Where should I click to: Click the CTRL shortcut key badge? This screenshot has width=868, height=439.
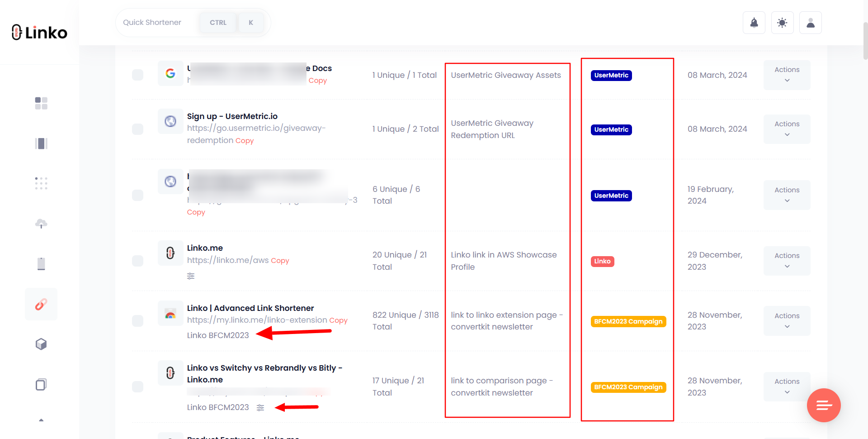coord(218,23)
